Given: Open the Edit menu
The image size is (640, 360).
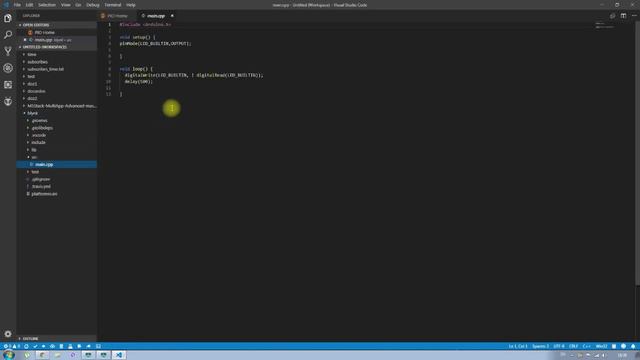Looking at the screenshot, I should [x=29, y=5].
